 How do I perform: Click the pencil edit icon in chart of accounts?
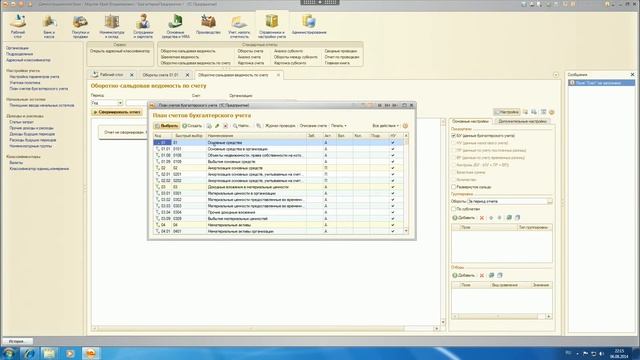217,126
